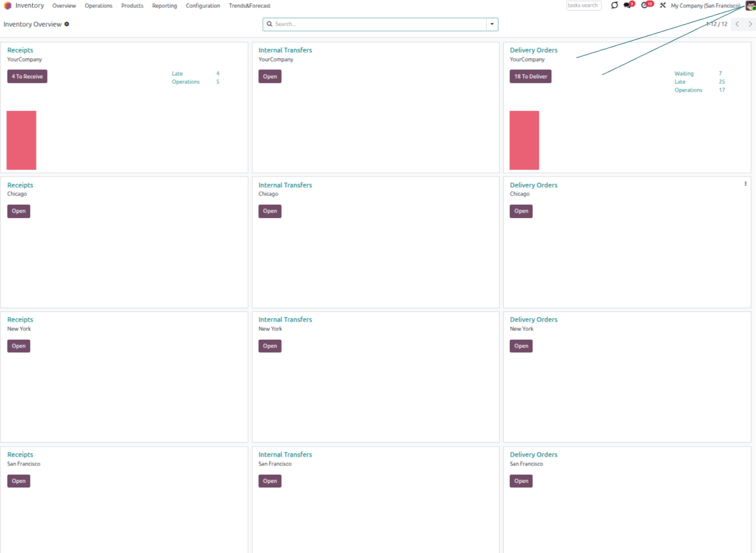The height and width of the screenshot is (553, 756).
Task: Click the Odoo Inventory app logo icon
Action: [8, 5]
